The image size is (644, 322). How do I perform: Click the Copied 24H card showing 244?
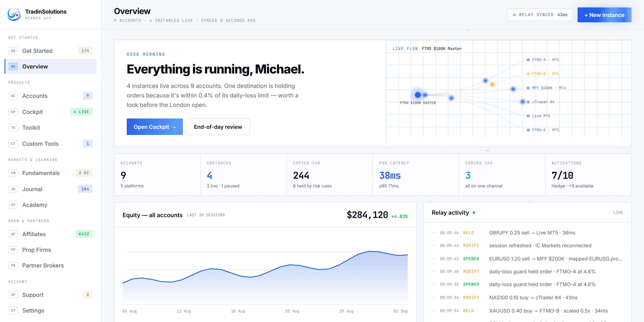[329, 174]
